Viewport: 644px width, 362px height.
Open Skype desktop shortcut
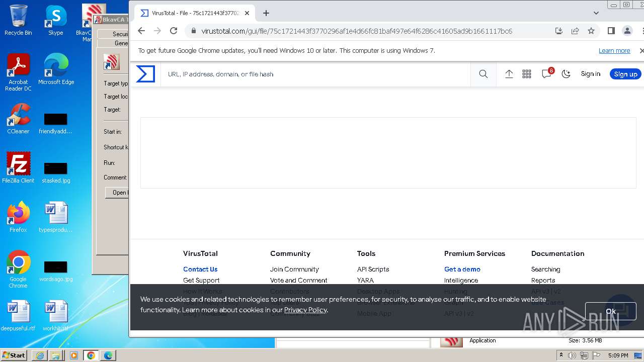coord(56,20)
